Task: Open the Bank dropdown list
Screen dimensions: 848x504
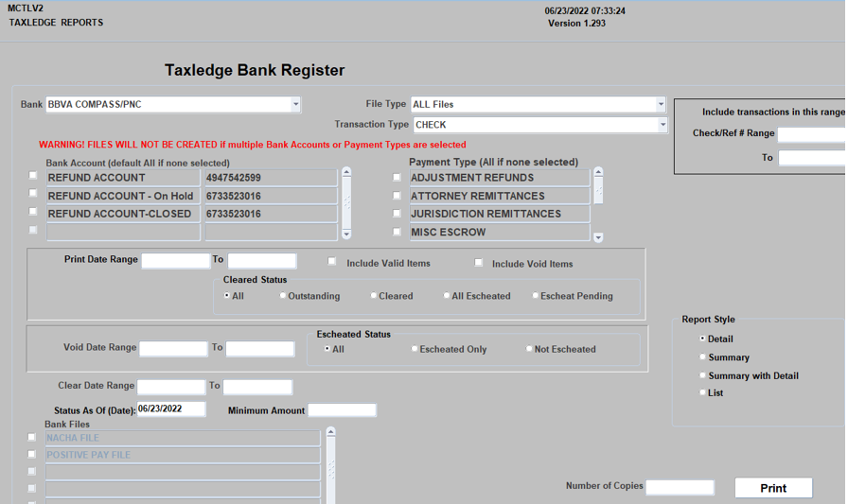Action: pos(295,105)
